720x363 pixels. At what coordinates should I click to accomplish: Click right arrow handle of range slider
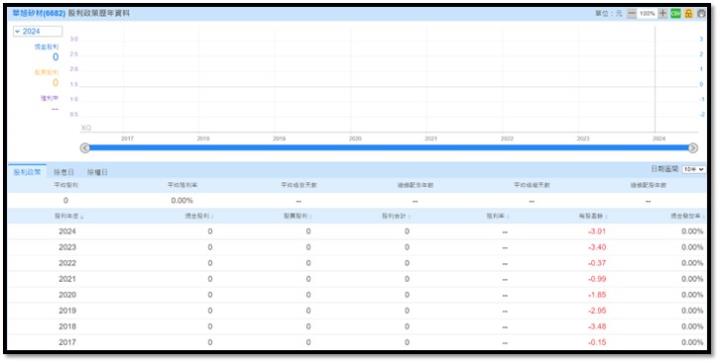coord(693,148)
